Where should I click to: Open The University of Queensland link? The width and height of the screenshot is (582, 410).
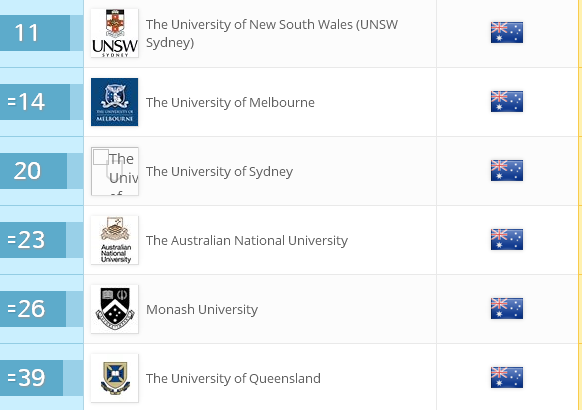tap(233, 378)
